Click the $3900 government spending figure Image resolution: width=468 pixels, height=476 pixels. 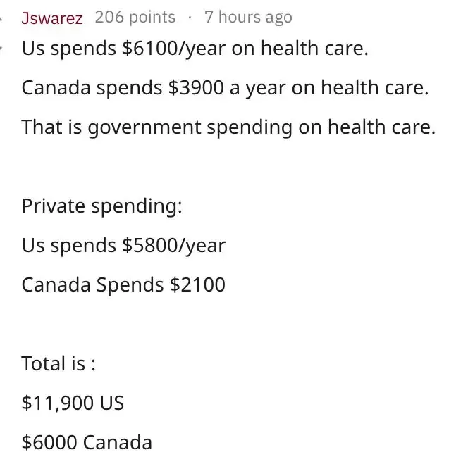(196, 88)
